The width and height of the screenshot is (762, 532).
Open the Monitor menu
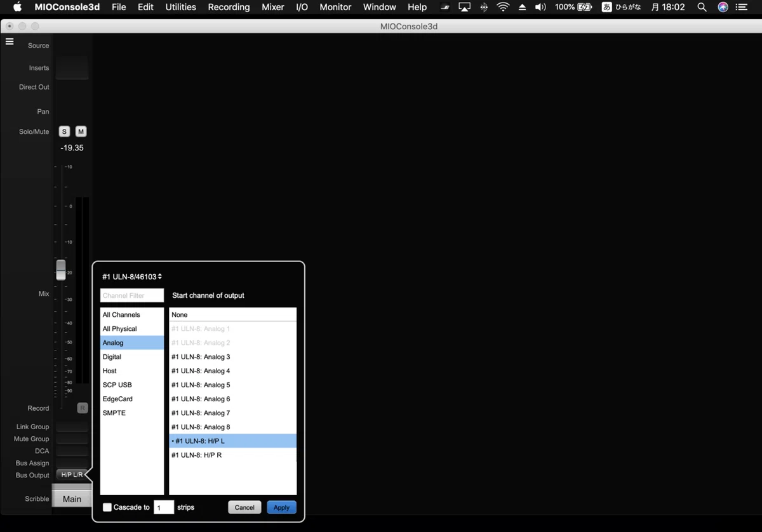coord(335,7)
